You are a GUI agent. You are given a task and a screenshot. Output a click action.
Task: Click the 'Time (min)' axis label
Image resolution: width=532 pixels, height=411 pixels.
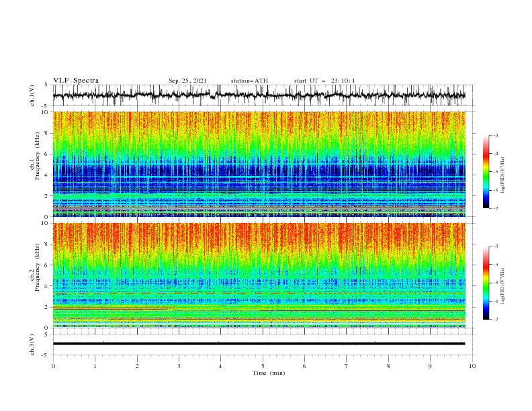click(269, 373)
